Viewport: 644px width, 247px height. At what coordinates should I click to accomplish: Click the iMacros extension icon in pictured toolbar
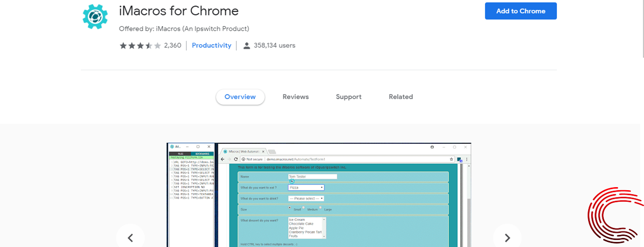click(x=460, y=159)
